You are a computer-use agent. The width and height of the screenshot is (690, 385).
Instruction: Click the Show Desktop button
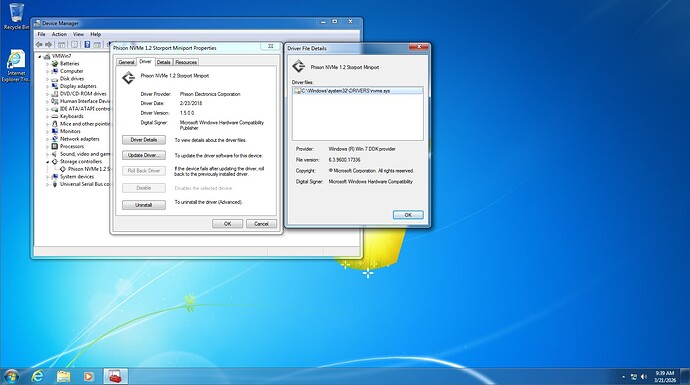pos(685,376)
